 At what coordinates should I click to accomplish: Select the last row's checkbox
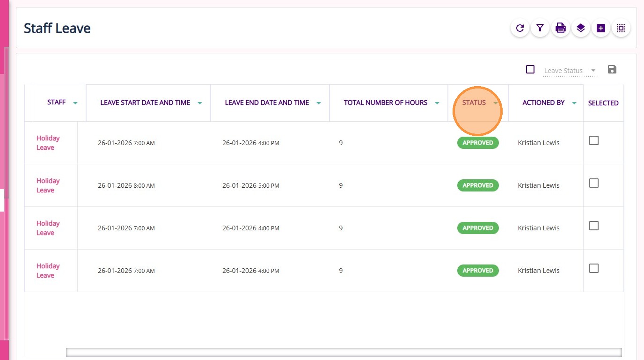(x=594, y=268)
